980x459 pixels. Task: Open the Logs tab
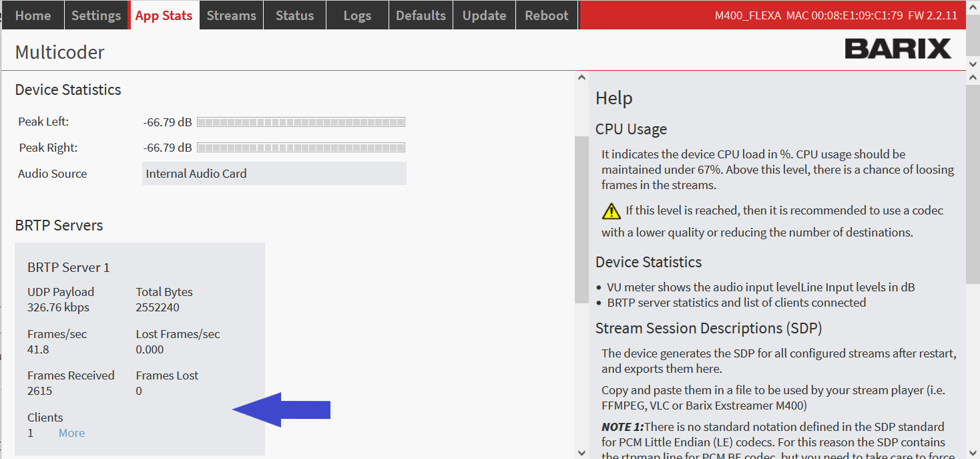pyautogui.click(x=357, y=15)
